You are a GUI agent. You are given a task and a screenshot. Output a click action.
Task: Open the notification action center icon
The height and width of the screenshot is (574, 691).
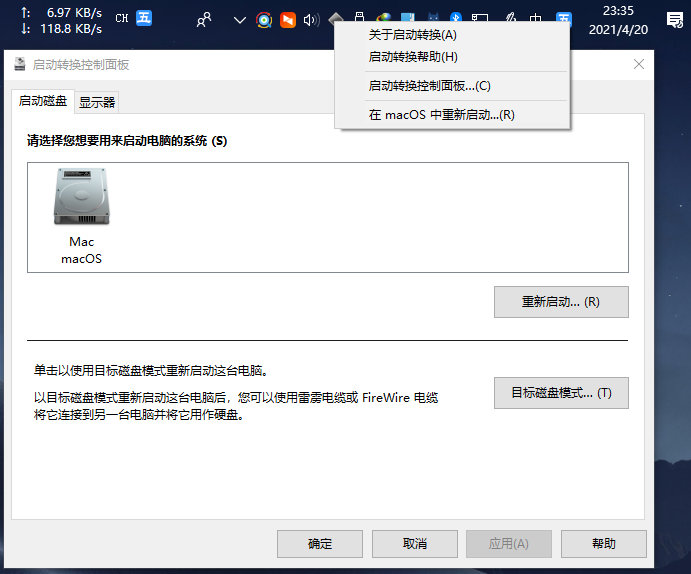(x=675, y=20)
